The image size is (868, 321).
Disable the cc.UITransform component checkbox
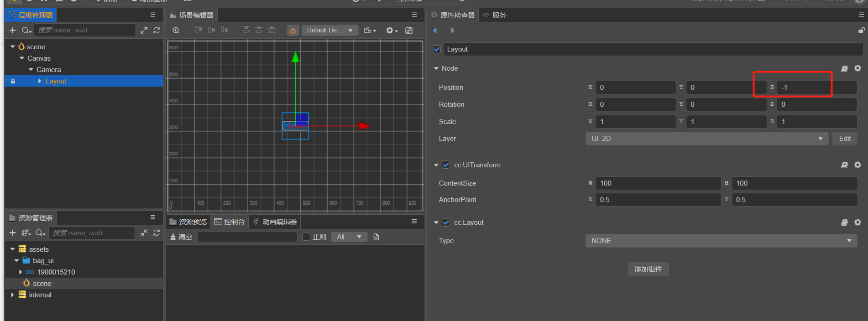446,165
